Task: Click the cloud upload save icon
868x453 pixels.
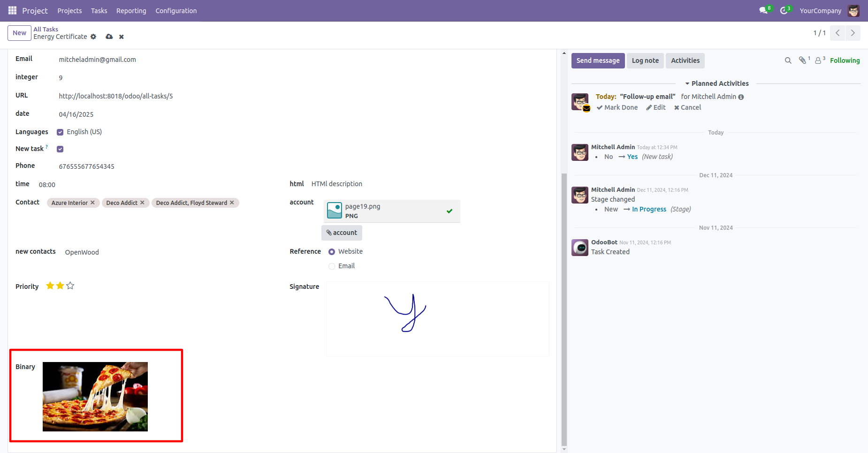Action: pyautogui.click(x=109, y=37)
